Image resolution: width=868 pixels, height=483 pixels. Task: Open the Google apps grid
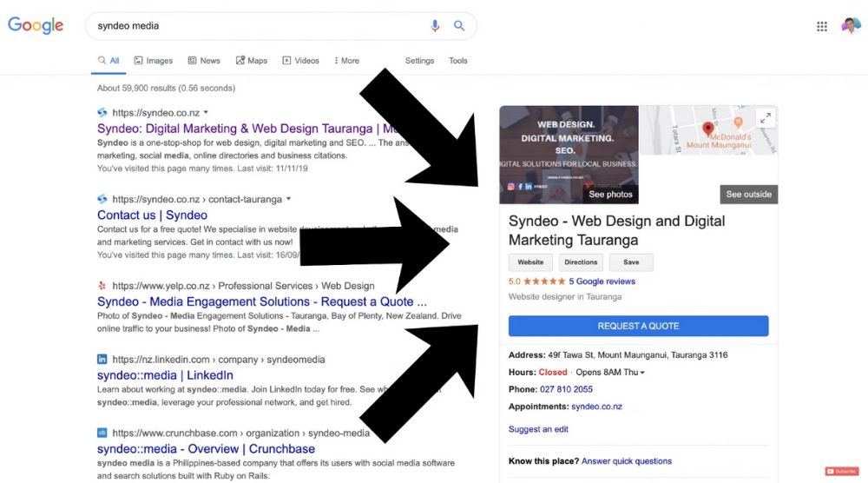point(822,26)
